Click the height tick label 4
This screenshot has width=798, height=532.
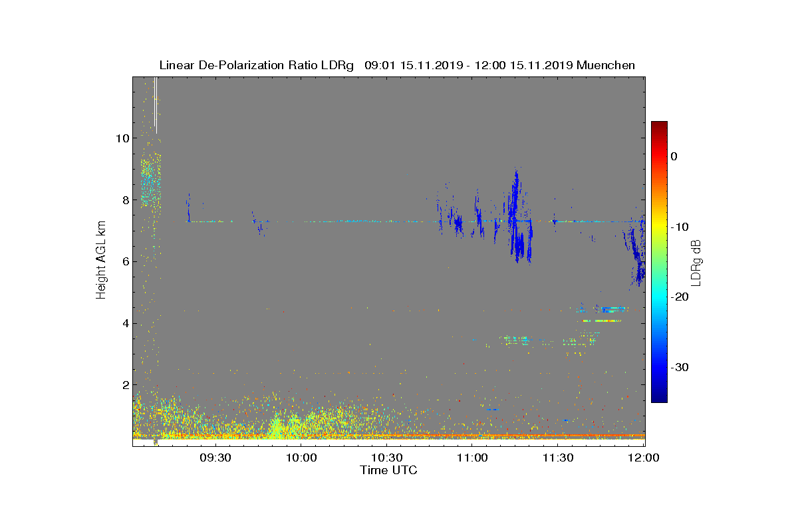pyautogui.click(x=124, y=323)
